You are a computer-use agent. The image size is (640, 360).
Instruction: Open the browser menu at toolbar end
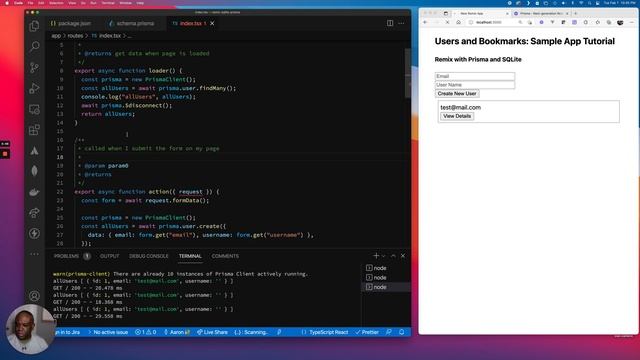pyautogui.click(x=631, y=22)
